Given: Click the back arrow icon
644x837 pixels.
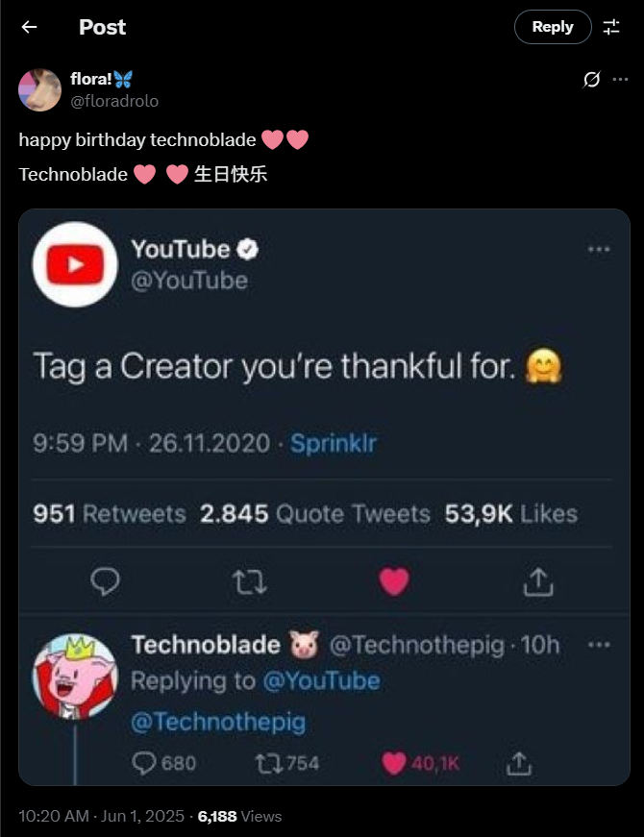Looking at the screenshot, I should point(30,27).
